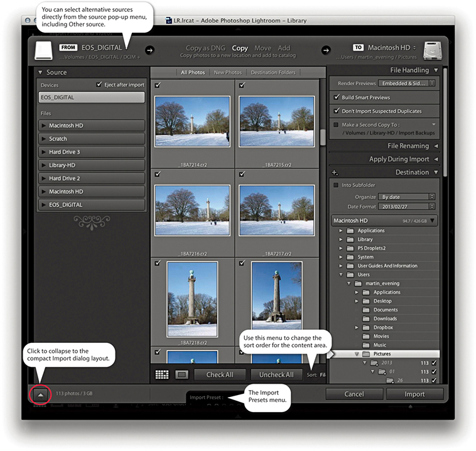Collapse Users folder in destination tree
Viewport: 476px width, 451px height.
click(x=341, y=274)
